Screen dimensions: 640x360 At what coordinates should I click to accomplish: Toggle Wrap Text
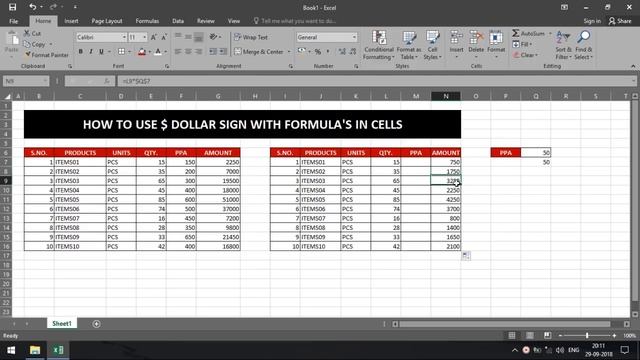[251, 37]
